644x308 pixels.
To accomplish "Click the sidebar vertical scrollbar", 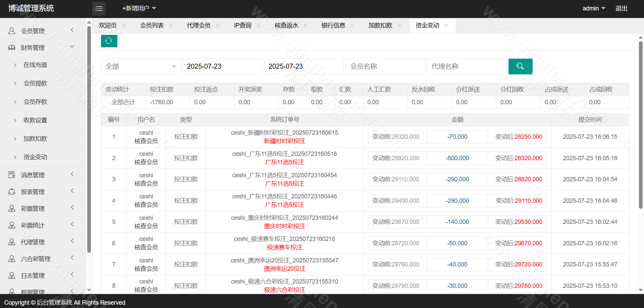I will tap(89, 139).
